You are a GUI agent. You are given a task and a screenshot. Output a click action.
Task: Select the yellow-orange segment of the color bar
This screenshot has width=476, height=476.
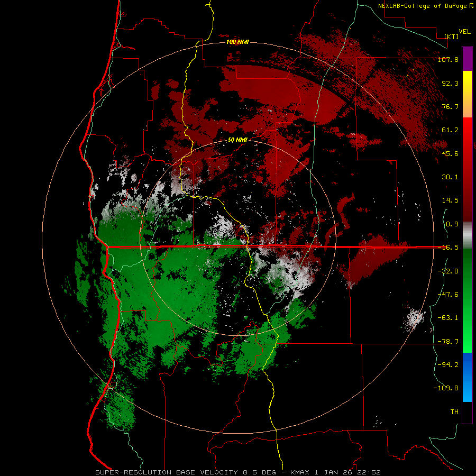pyautogui.click(x=467, y=94)
